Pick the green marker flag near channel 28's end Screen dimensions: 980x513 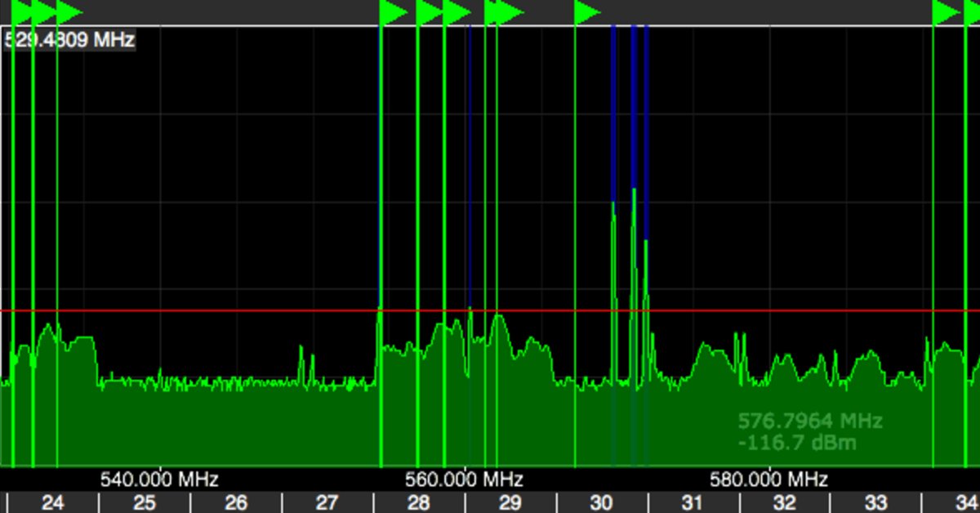coord(456,12)
